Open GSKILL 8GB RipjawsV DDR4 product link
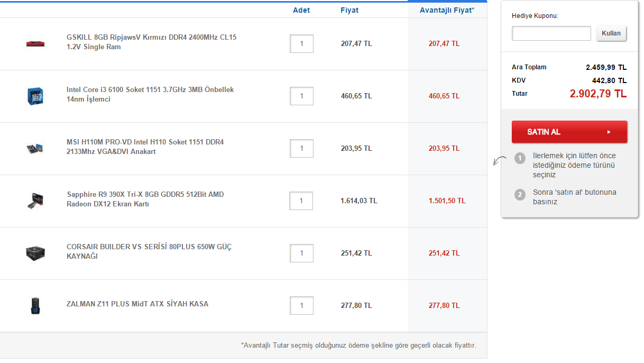This screenshot has height=363, width=644. pyautogui.click(x=151, y=42)
